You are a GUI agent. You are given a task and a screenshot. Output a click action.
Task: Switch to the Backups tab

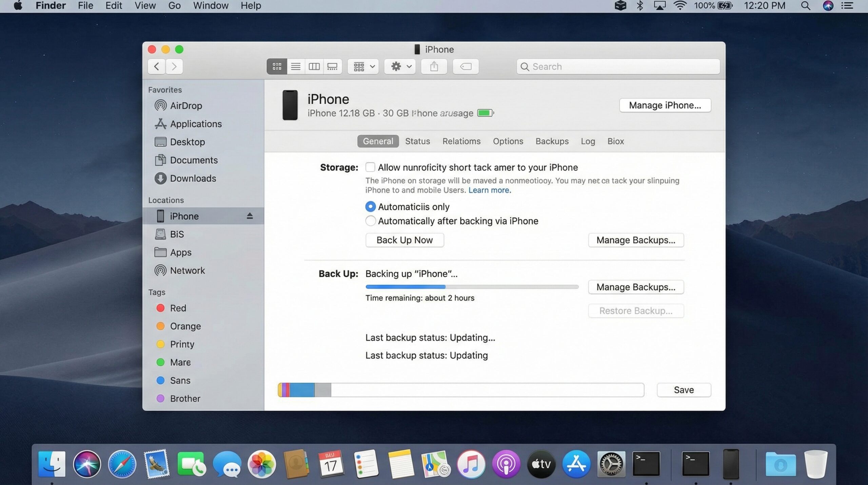pyautogui.click(x=552, y=141)
